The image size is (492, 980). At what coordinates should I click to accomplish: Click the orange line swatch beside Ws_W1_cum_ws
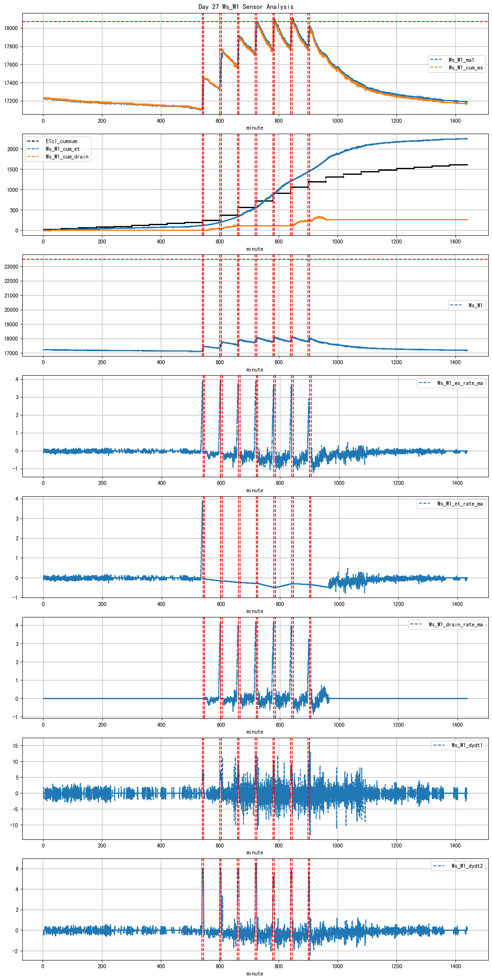coord(436,67)
